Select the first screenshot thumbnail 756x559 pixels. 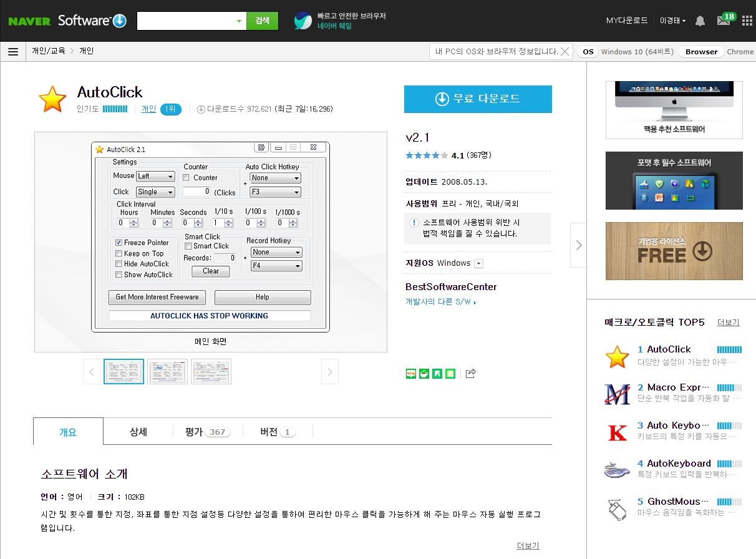click(124, 372)
